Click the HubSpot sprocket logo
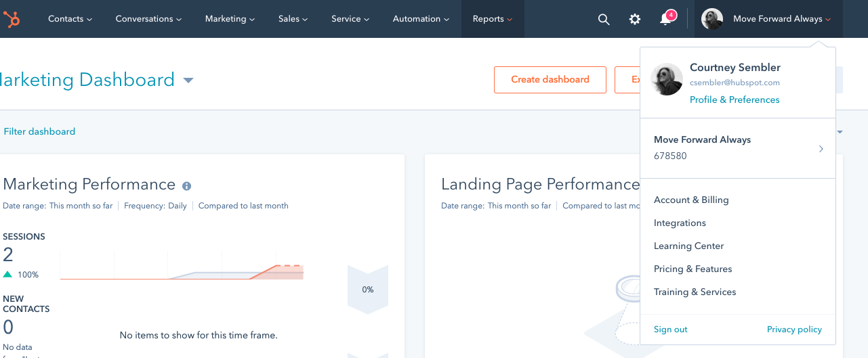The width and height of the screenshot is (868, 358). (x=12, y=19)
